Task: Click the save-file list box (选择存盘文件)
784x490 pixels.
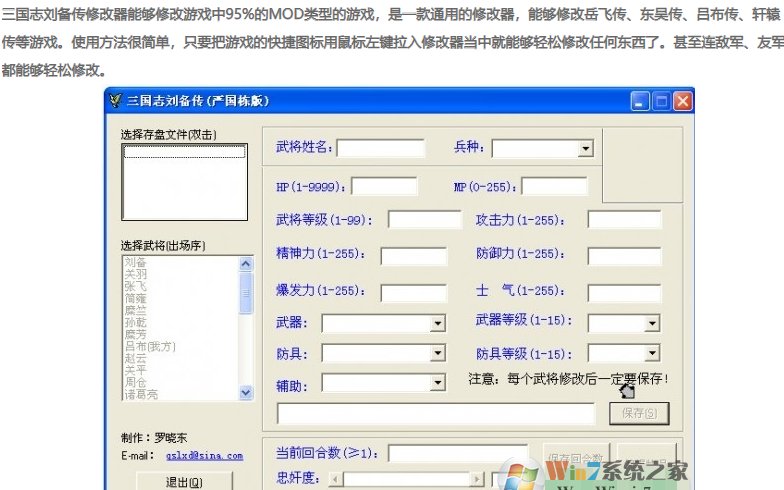Action: coord(184,182)
